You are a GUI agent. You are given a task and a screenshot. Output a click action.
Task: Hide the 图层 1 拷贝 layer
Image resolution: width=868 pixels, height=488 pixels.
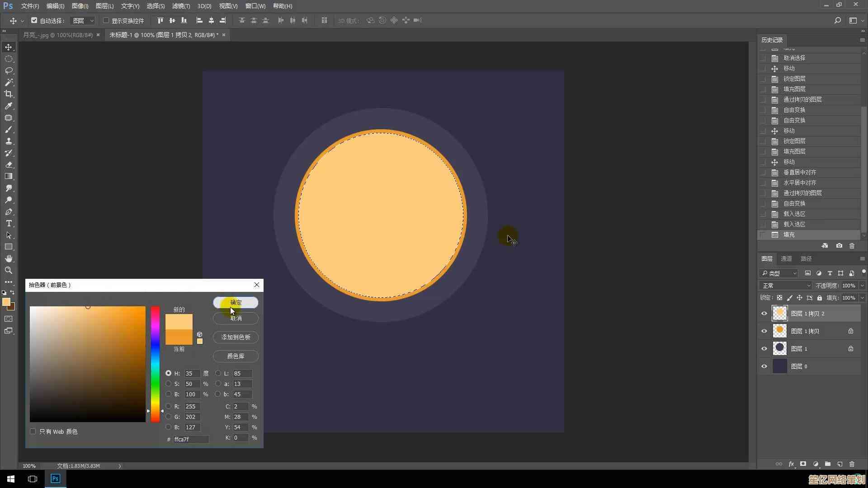764,331
